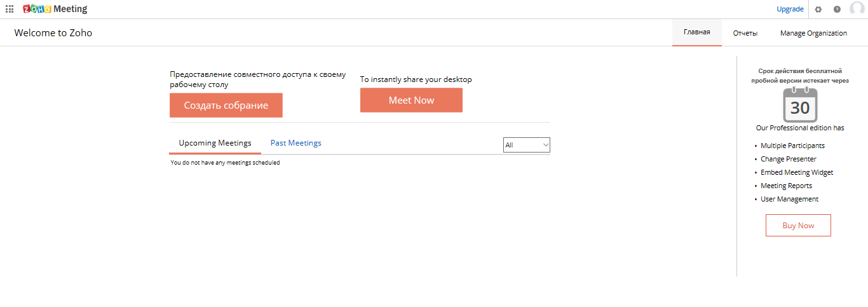Viewport: 868px width, 307px height.
Task: Click the Welcome to Zoho heading
Action: [x=53, y=33]
